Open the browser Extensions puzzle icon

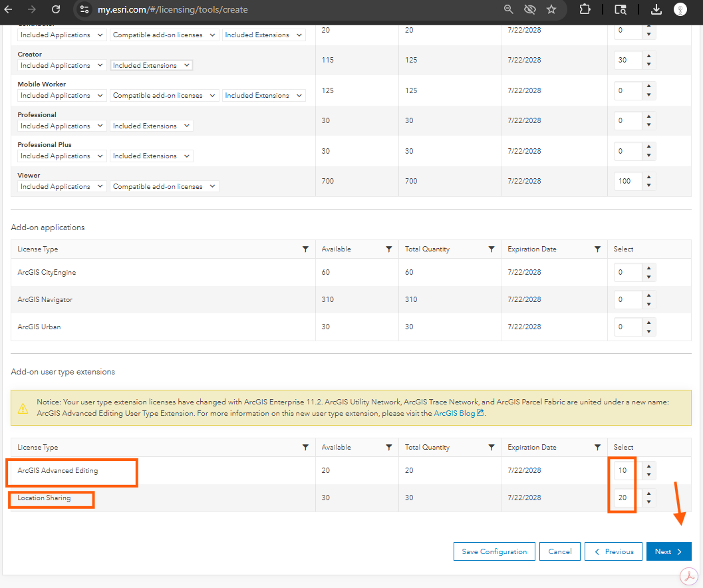pyautogui.click(x=585, y=9)
